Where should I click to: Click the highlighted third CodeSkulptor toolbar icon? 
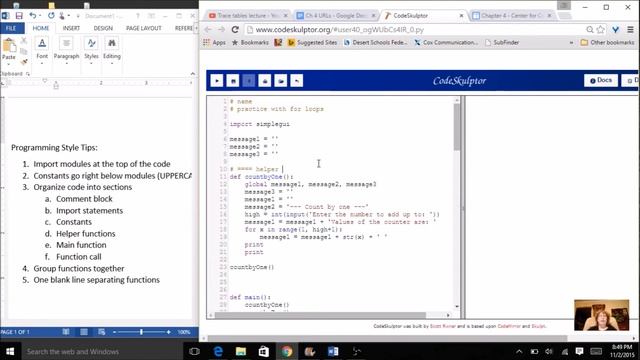point(249,81)
